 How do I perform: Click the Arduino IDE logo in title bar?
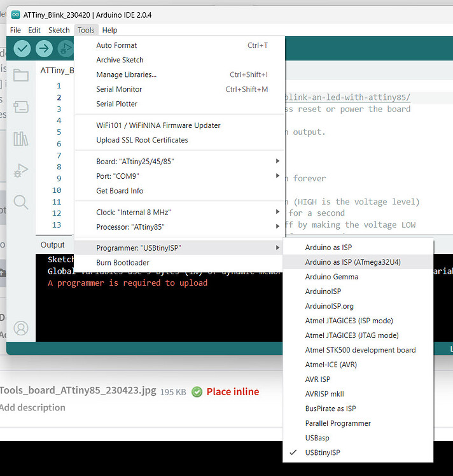click(x=15, y=15)
